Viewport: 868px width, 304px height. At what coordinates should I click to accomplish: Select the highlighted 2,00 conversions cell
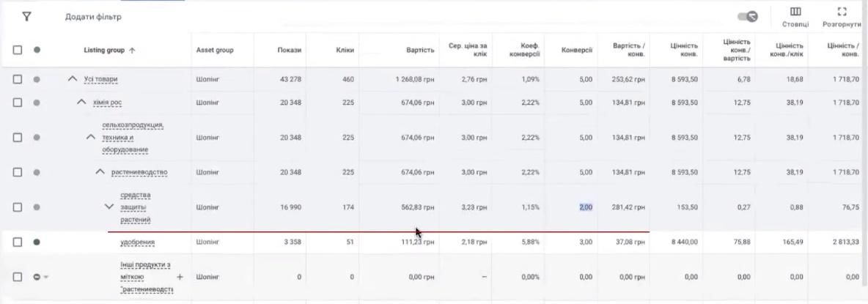[x=585, y=207]
